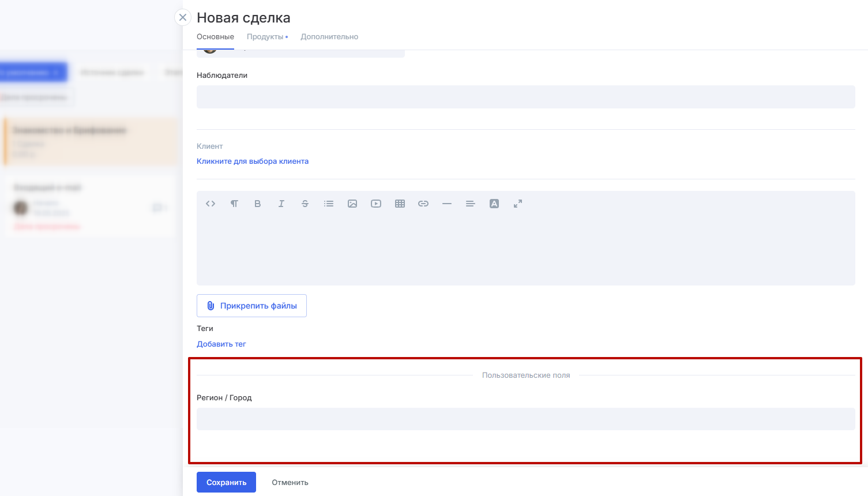The width and height of the screenshot is (868, 496).
Task: Open paragraph format options
Action: (x=234, y=204)
